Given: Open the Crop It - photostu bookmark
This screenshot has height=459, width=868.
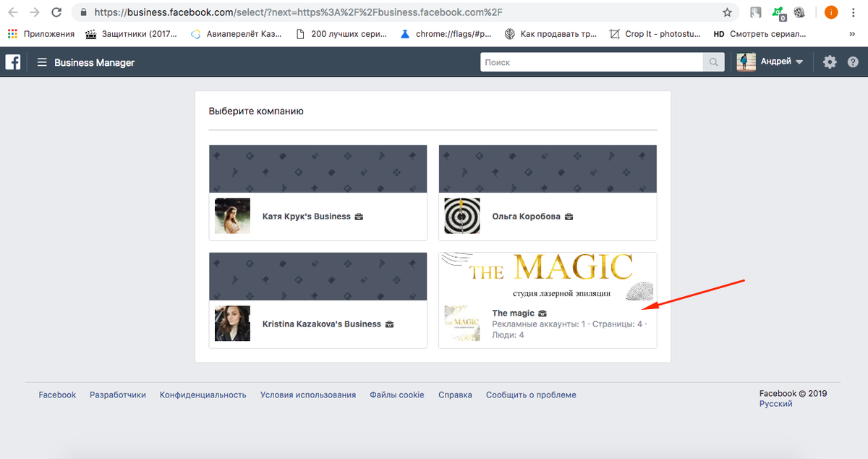Looking at the screenshot, I should coord(655,34).
